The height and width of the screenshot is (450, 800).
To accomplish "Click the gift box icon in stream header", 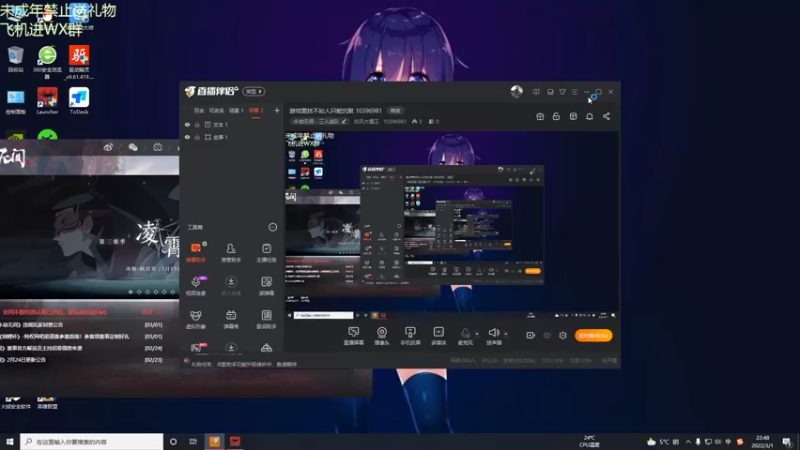I will [540, 116].
